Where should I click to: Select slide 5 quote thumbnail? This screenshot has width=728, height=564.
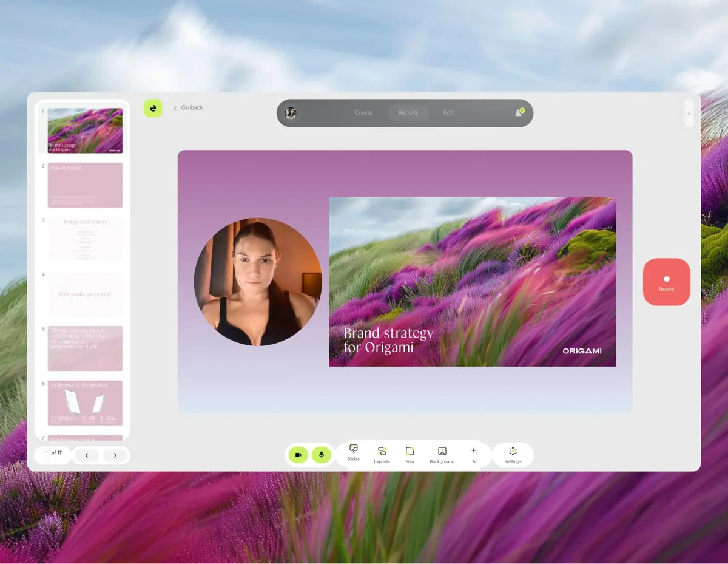[85, 348]
